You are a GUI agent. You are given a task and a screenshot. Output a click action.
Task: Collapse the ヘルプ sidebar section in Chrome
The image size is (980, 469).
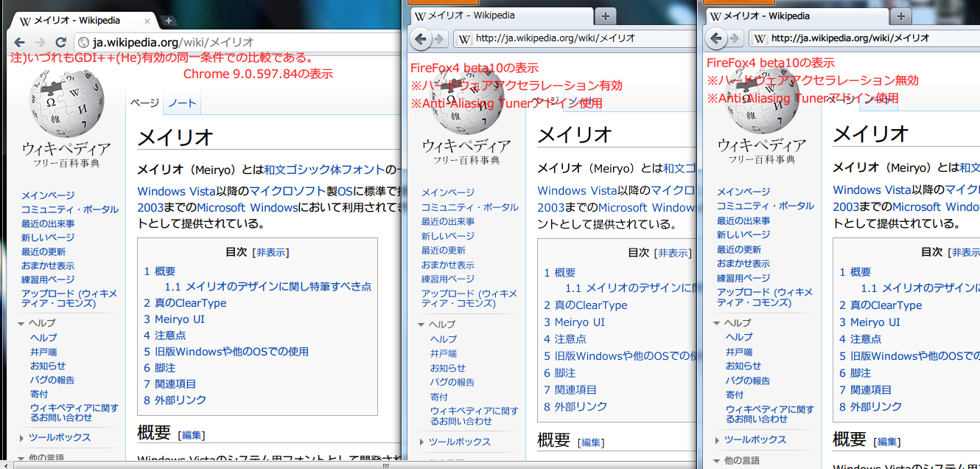click(x=37, y=323)
